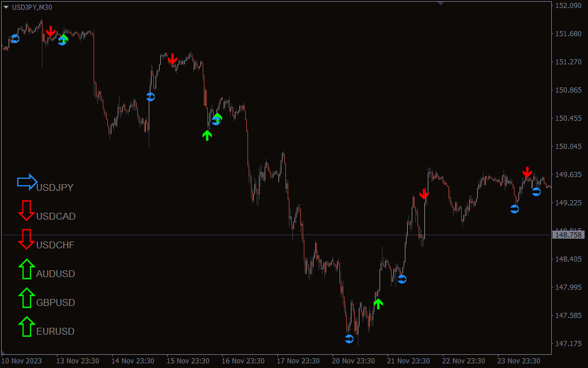Click the 147.175 price scale label
This screenshot has height=368, width=588.
click(x=568, y=344)
